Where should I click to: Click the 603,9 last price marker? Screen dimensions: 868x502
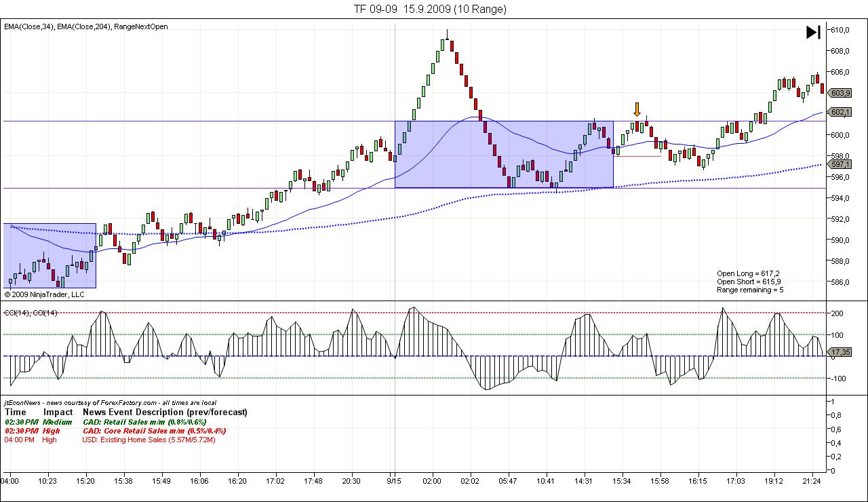coord(840,93)
